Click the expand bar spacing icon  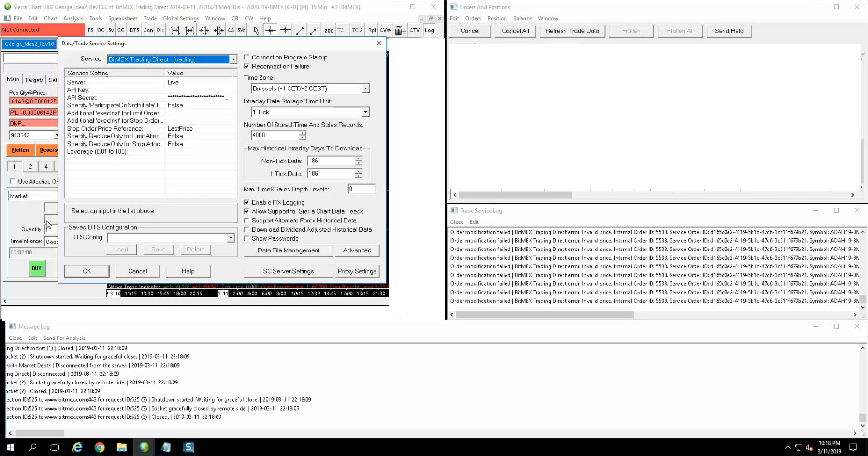175,30
